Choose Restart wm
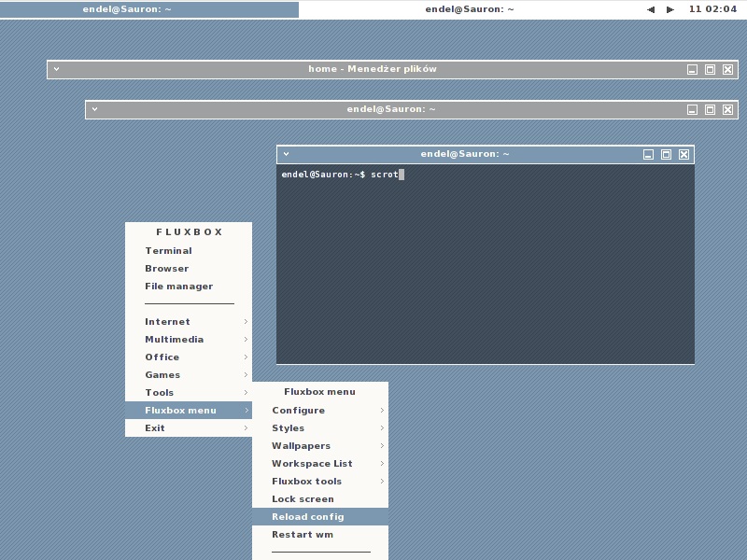 point(320,534)
